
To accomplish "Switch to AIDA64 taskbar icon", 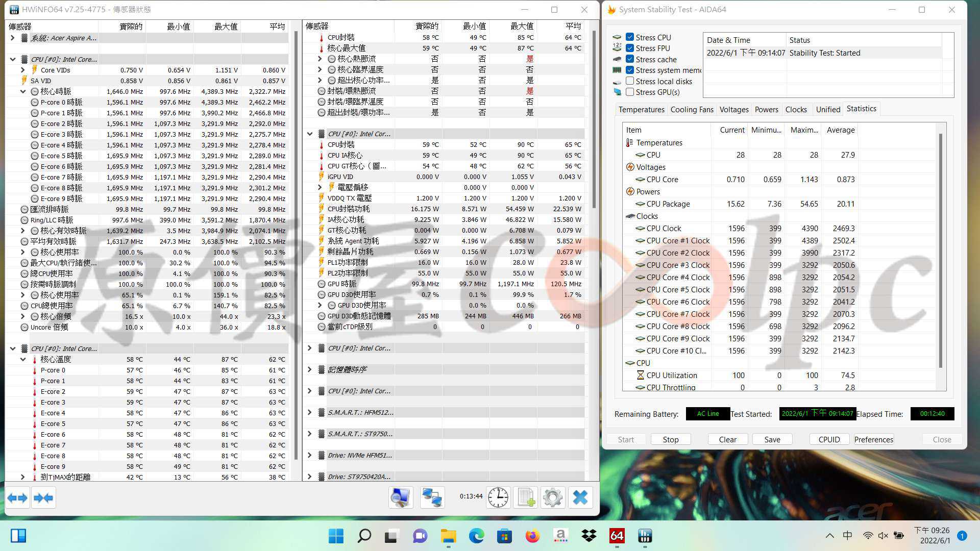I will pos(617,536).
